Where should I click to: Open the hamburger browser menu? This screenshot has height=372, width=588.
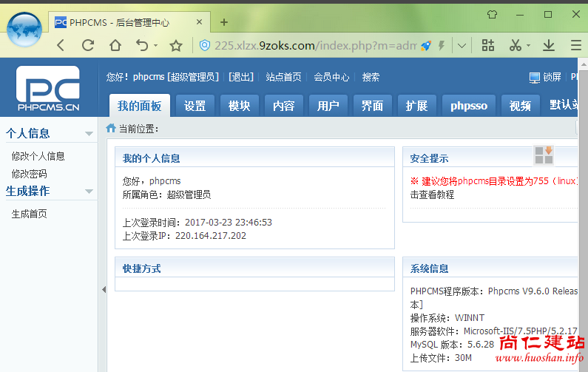pyautogui.click(x=575, y=46)
